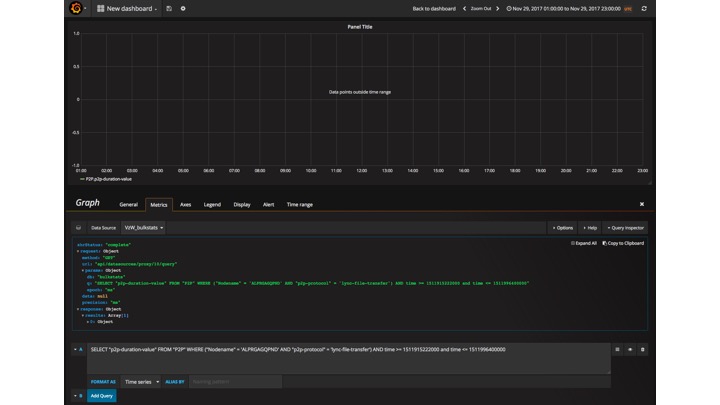Screen dimensions: 720x405
Task: Shift time range forward with right arrow
Action: [x=498, y=8]
